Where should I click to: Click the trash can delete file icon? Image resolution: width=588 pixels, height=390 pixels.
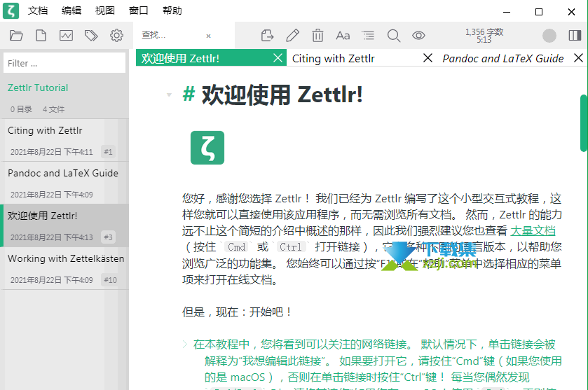(317, 36)
